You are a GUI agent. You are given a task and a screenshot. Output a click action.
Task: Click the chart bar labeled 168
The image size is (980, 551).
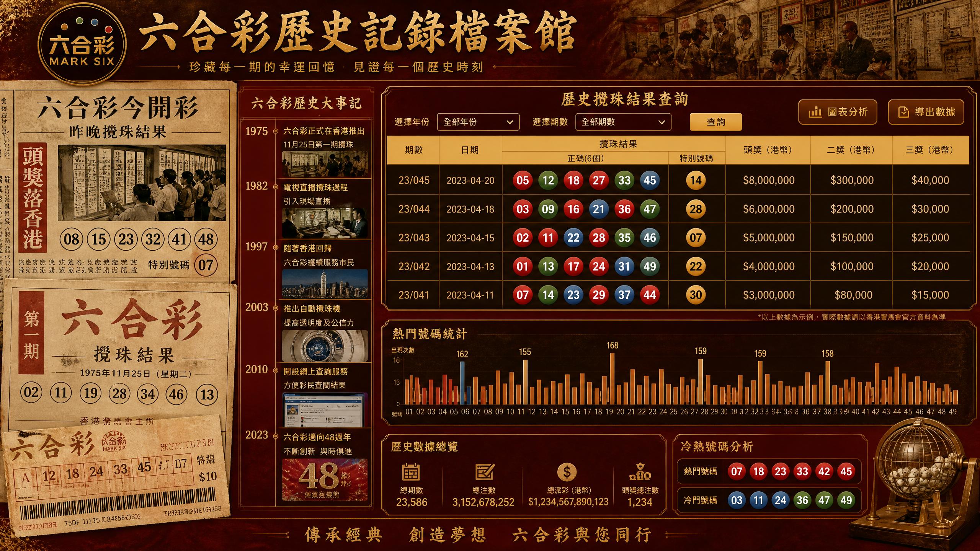612,378
